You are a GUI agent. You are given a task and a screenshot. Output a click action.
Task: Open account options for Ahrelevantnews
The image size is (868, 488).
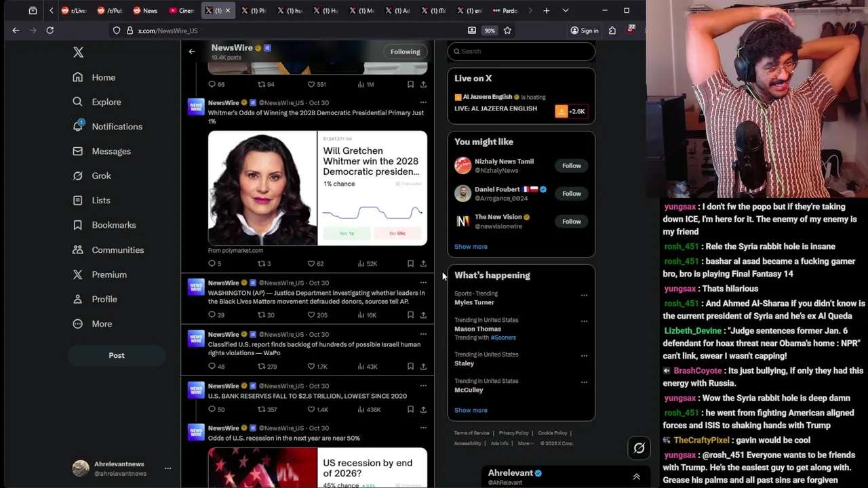tap(167, 468)
